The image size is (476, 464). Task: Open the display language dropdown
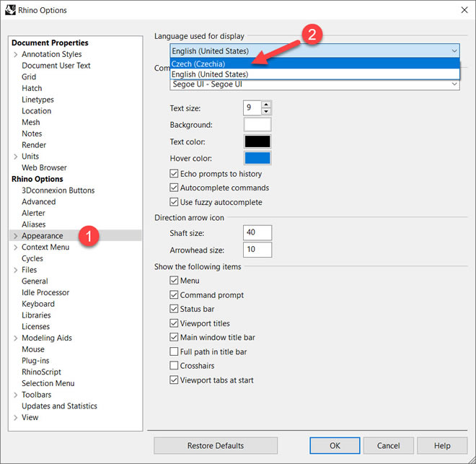[314, 51]
